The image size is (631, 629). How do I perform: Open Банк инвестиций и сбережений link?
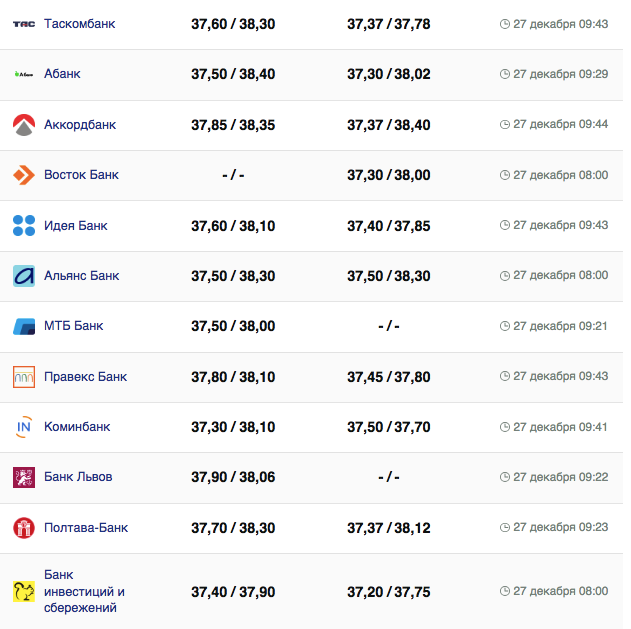point(84,591)
